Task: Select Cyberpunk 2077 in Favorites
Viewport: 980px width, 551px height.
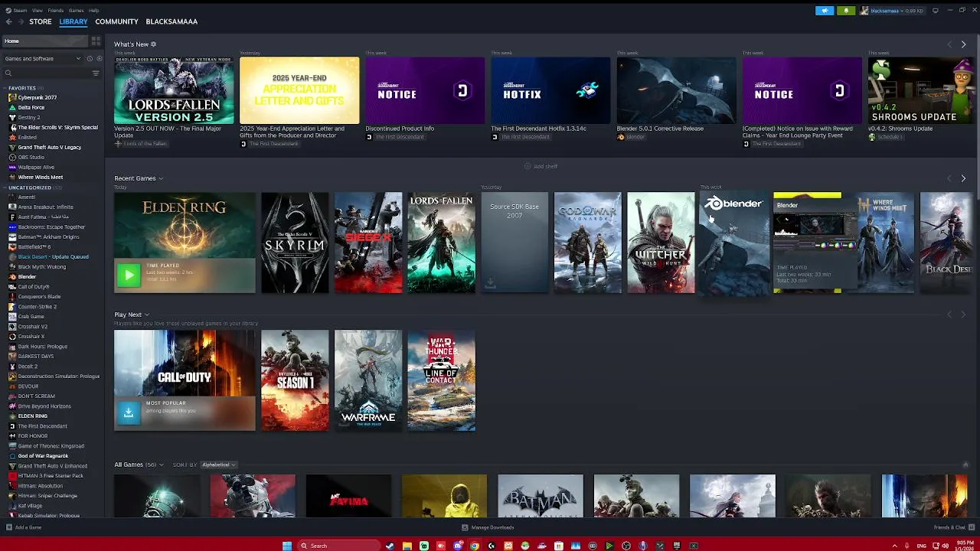Action: pyautogui.click(x=38, y=97)
